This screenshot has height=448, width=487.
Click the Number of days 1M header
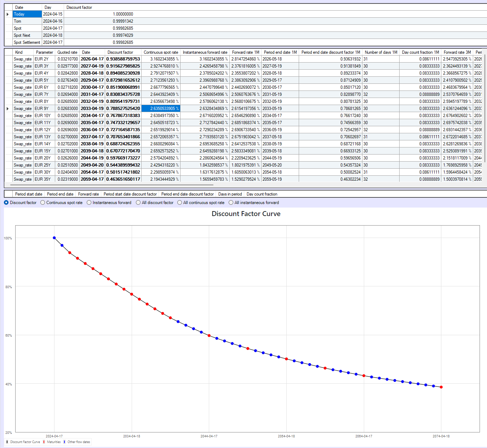[381, 52]
